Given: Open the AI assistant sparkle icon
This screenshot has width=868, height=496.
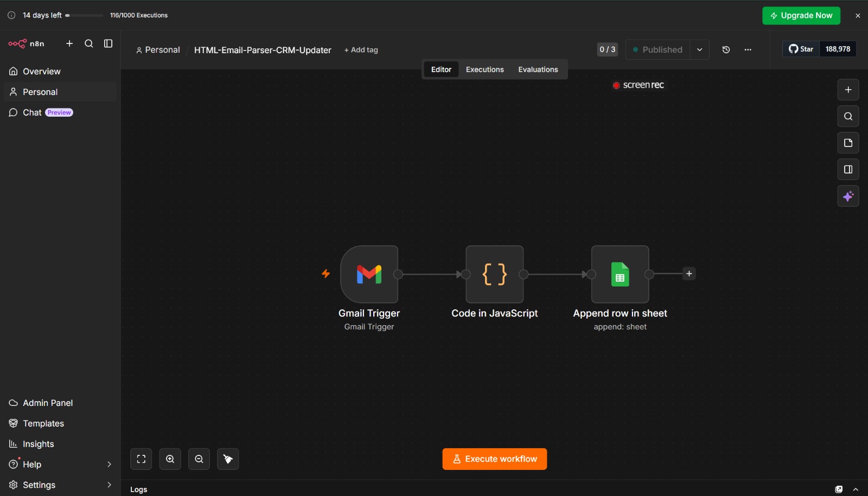Looking at the screenshot, I should pyautogui.click(x=848, y=196).
